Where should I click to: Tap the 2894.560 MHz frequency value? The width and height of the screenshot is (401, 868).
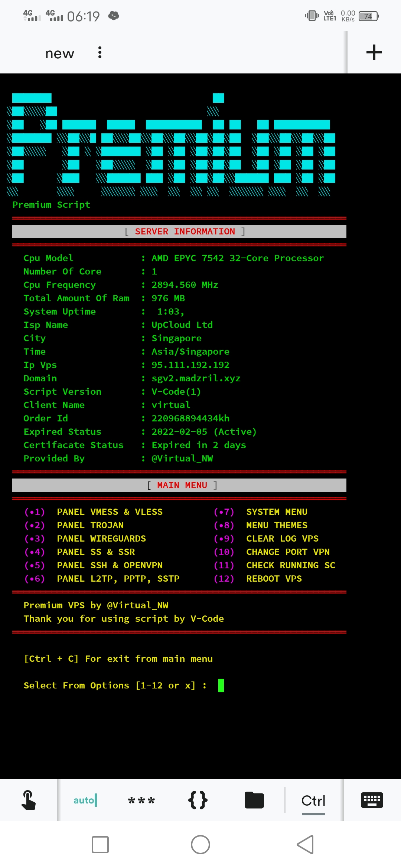[x=185, y=285]
